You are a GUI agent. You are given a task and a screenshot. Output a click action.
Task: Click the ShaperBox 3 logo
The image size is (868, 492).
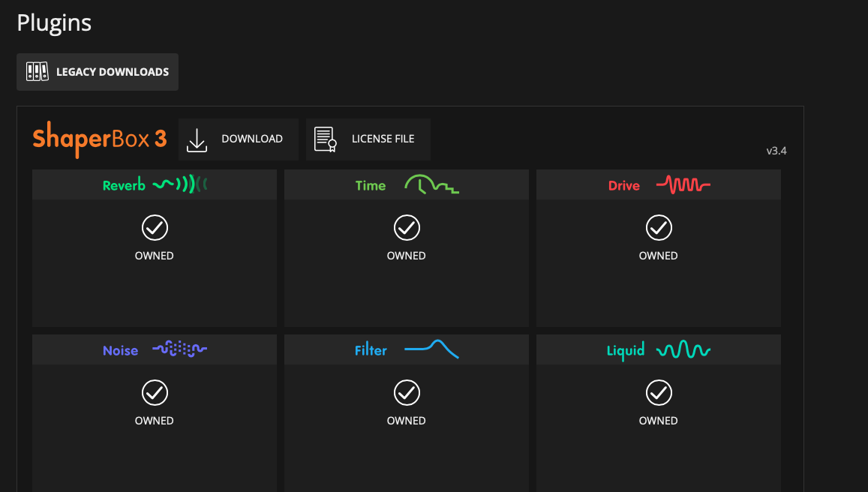pos(100,139)
